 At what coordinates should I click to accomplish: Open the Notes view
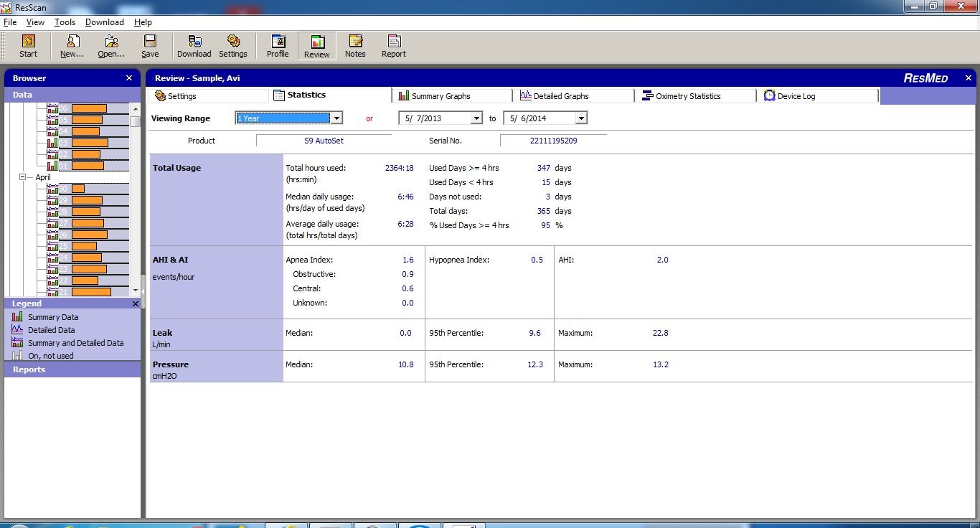tap(355, 46)
